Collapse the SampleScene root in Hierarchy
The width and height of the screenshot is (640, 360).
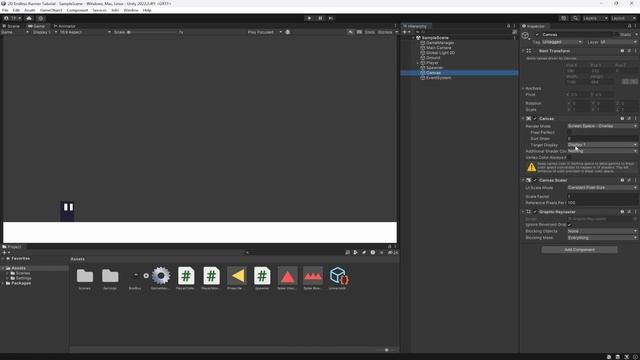[413, 38]
